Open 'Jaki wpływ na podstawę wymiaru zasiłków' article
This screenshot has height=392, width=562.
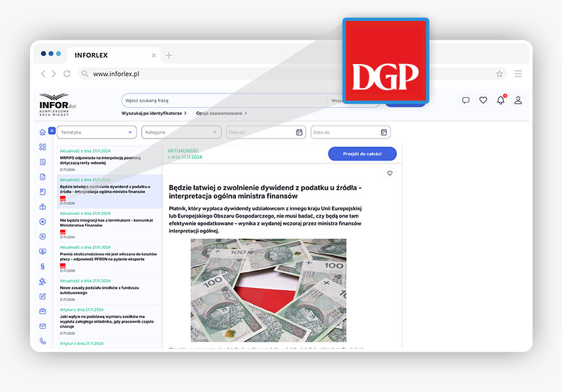[110, 321]
